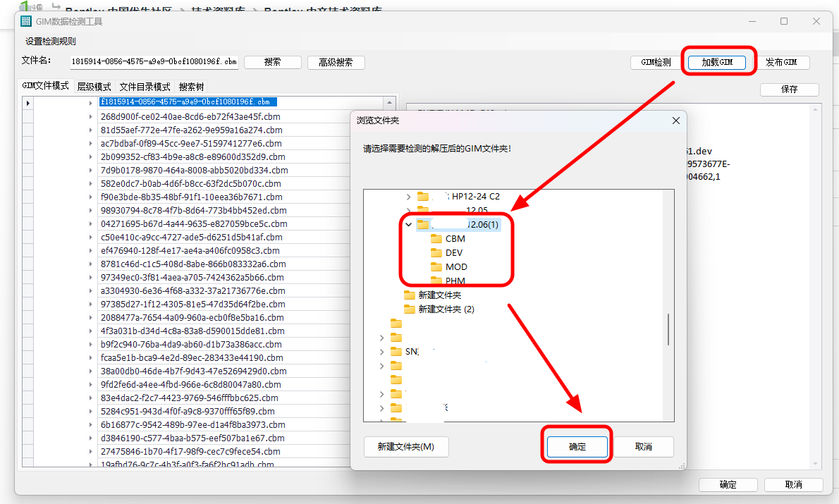Switch to 层级模式 tab

pos(94,87)
